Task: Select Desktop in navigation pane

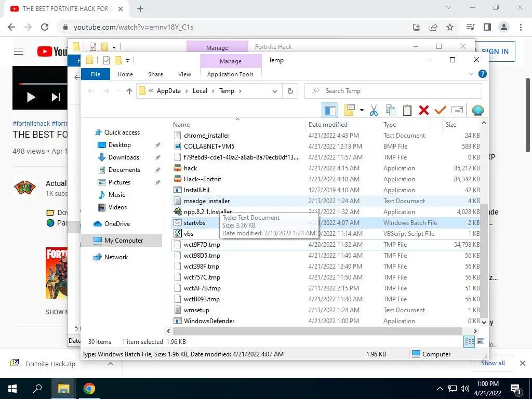Action: [119, 145]
